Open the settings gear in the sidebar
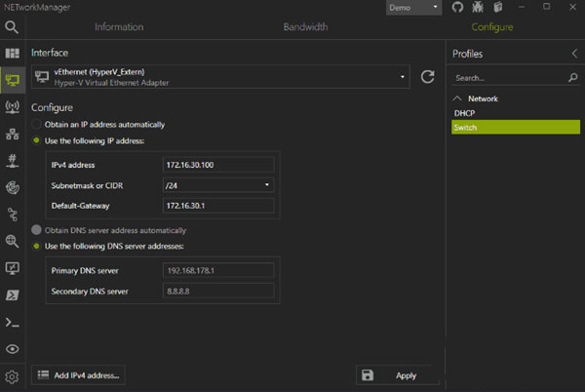This screenshot has height=392, width=585. pyautogui.click(x=13, y=376)
